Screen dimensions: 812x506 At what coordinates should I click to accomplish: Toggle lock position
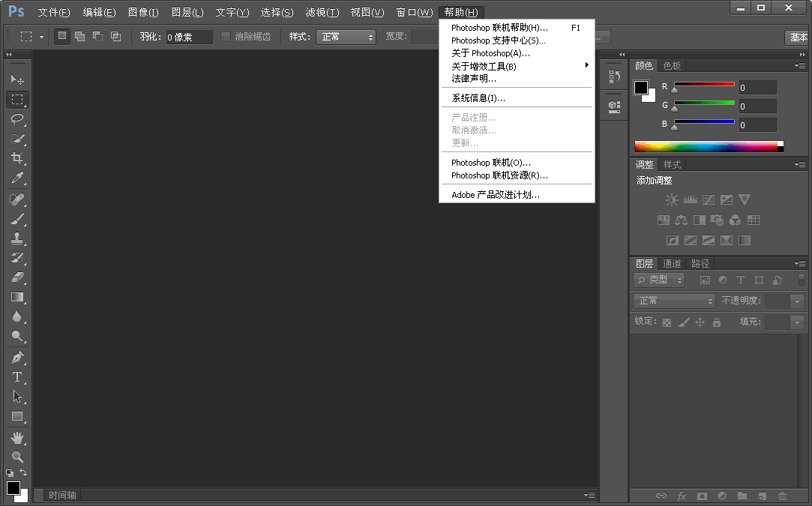(x=700, y=322)
